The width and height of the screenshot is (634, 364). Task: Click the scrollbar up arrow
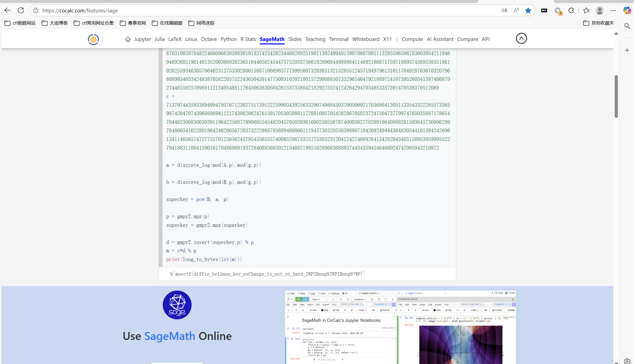point(616,33)
